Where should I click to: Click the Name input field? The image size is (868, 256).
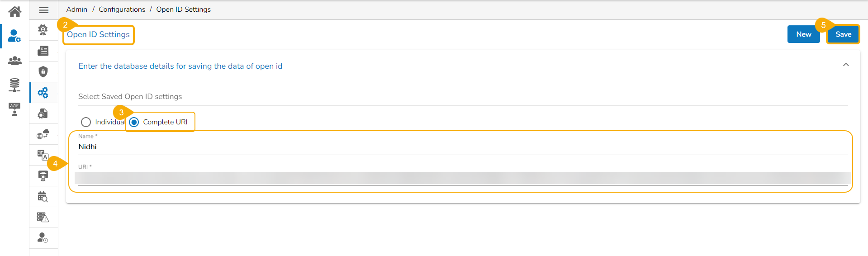click(x=462, y=147)
